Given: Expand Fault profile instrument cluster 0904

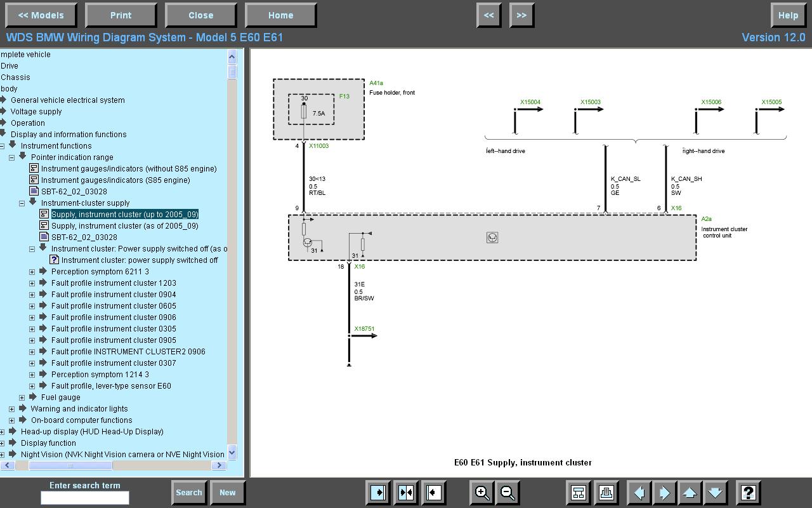Looking at the screenshot, I should [x=32, y=295].
